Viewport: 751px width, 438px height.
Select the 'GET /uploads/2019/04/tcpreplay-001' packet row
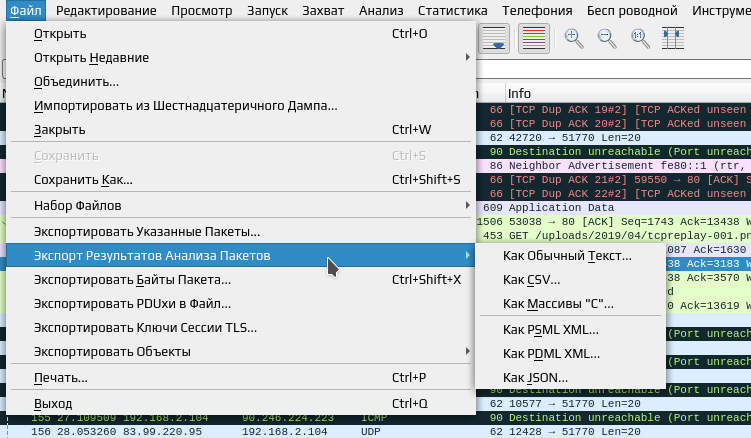tap(614, 236)
